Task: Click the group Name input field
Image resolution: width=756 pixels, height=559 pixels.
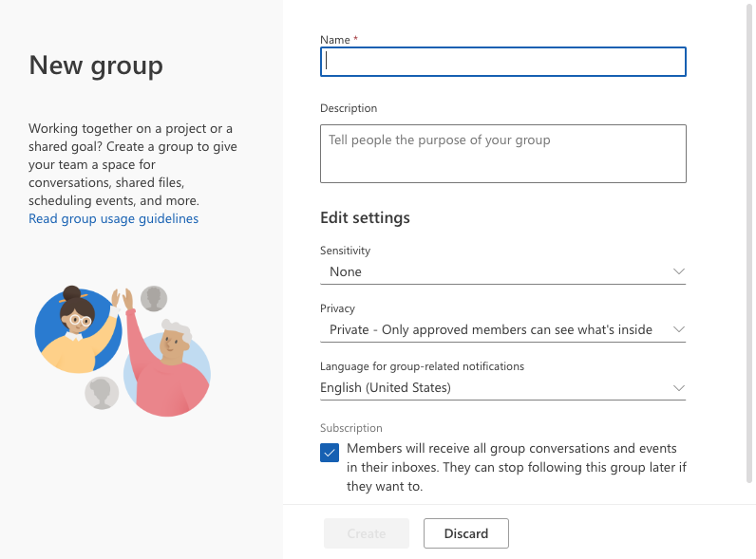Action: click(x=502, y=62)
